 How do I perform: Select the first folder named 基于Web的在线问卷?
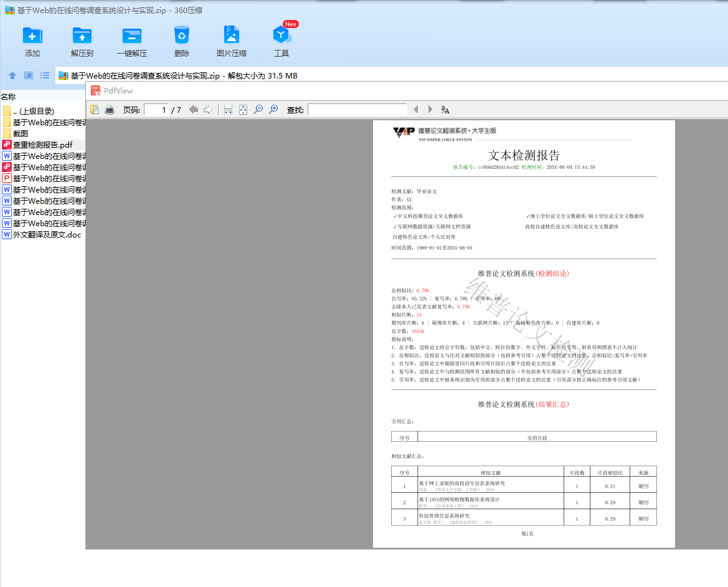pos(43,122)
